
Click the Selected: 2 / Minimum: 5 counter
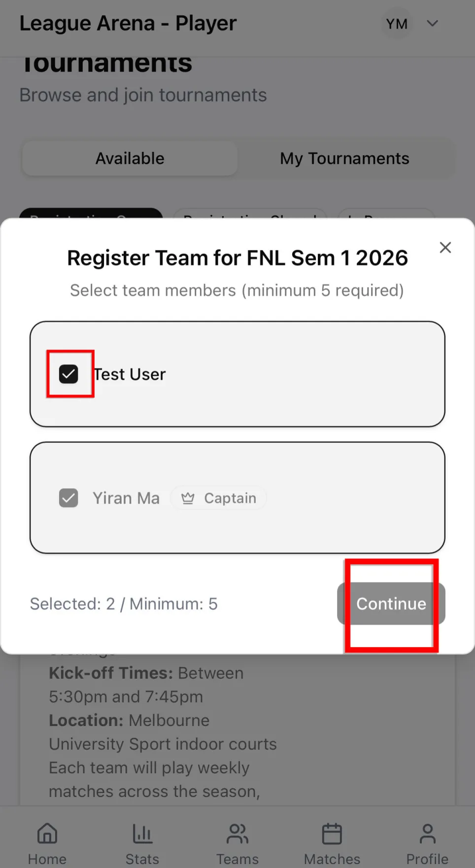click(124, 603)
